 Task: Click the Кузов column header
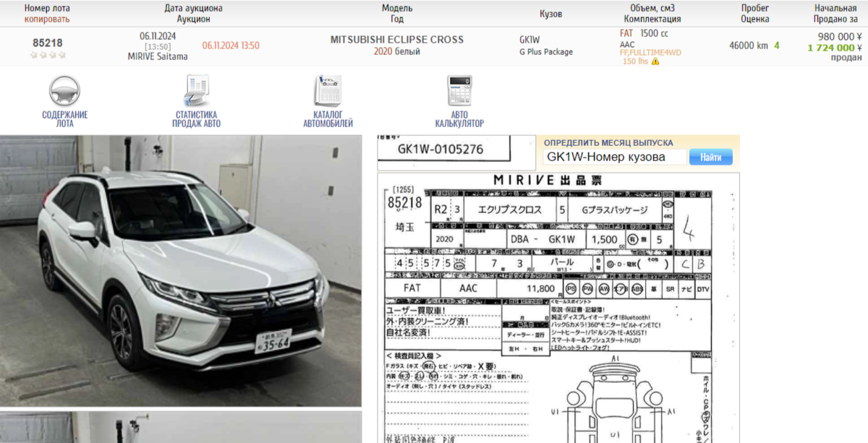(x=550, y=14)
